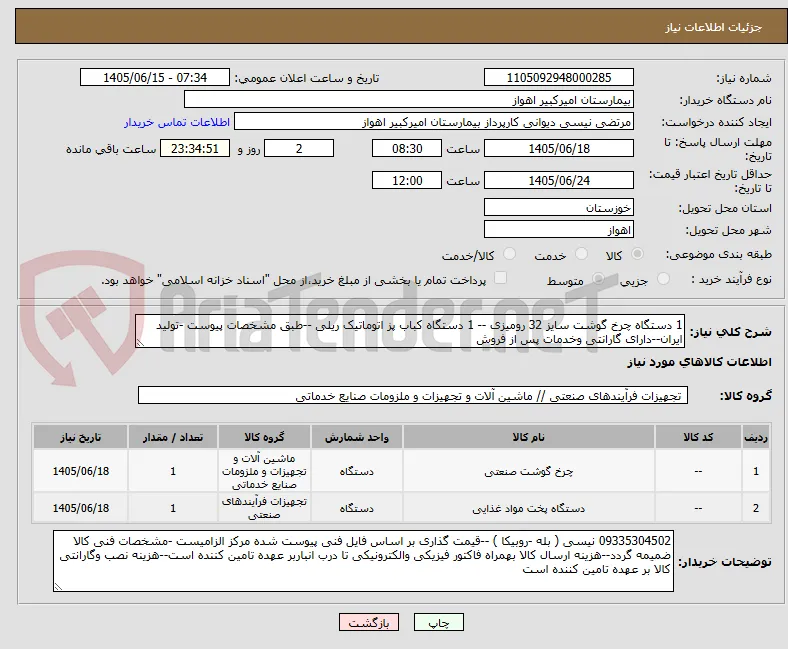
Task: Click the 12:00 validity time field
Action: (407, 180)
